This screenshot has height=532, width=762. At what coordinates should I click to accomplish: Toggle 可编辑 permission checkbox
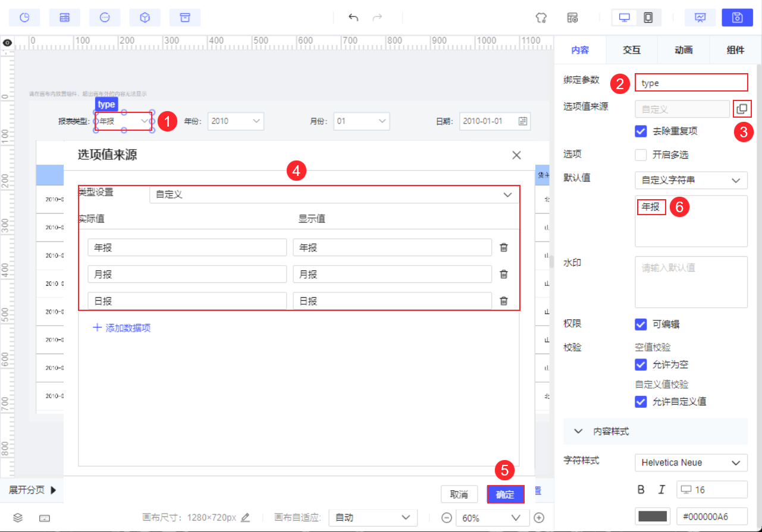(641, 324)
